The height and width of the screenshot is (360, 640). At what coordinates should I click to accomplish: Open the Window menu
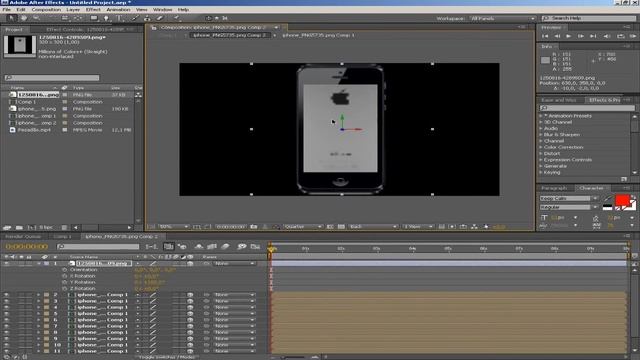coord(162,9)
